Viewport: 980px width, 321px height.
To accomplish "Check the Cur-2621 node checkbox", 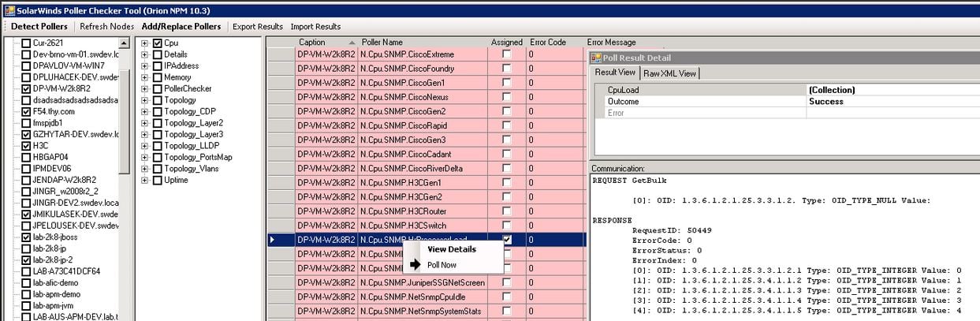I will [x=27, y=43].
